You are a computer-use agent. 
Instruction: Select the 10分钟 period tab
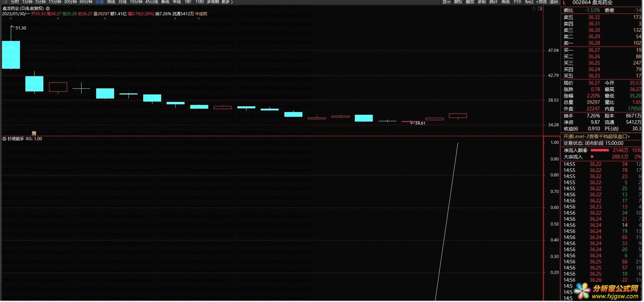point(136,2)
